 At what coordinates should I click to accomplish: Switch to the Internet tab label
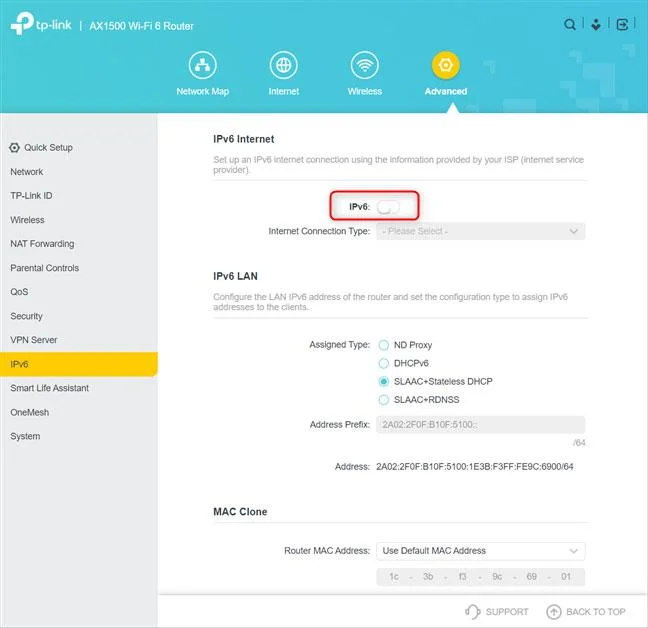284,91
